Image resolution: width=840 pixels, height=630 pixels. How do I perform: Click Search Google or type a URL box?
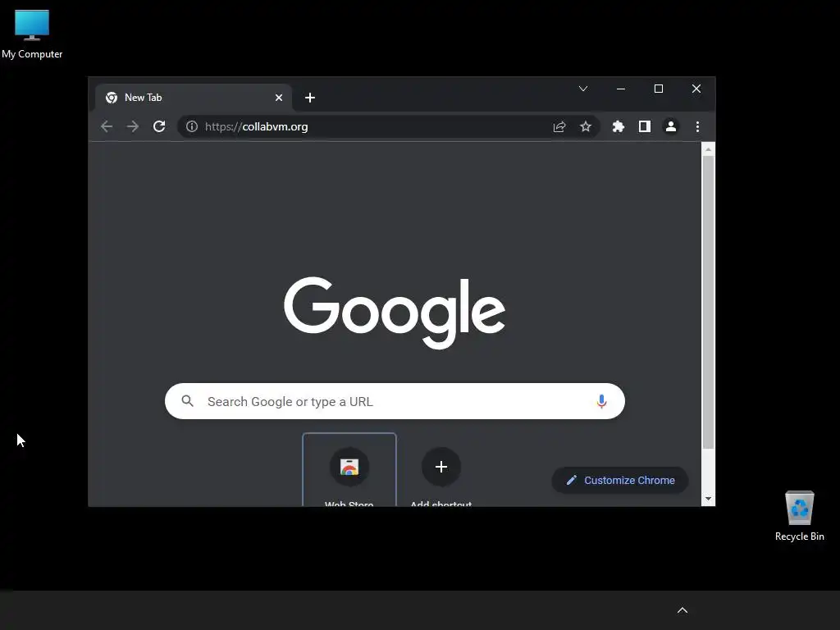[395, 401]
